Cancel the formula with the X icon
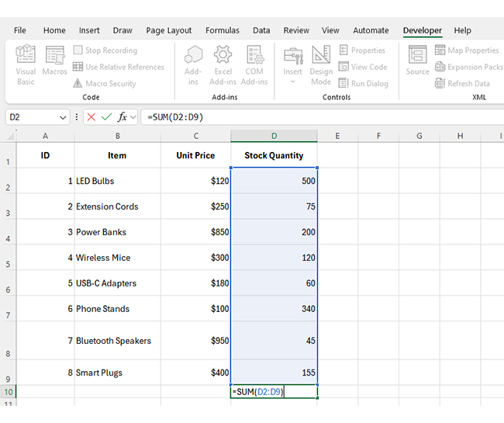Viewport: 504px width, 423px height. 91,117
